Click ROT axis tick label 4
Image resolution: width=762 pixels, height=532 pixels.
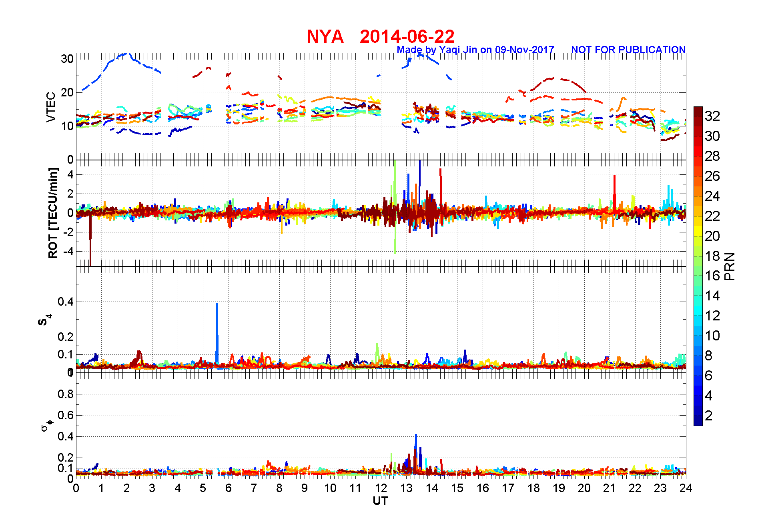(x=70, y=174)
